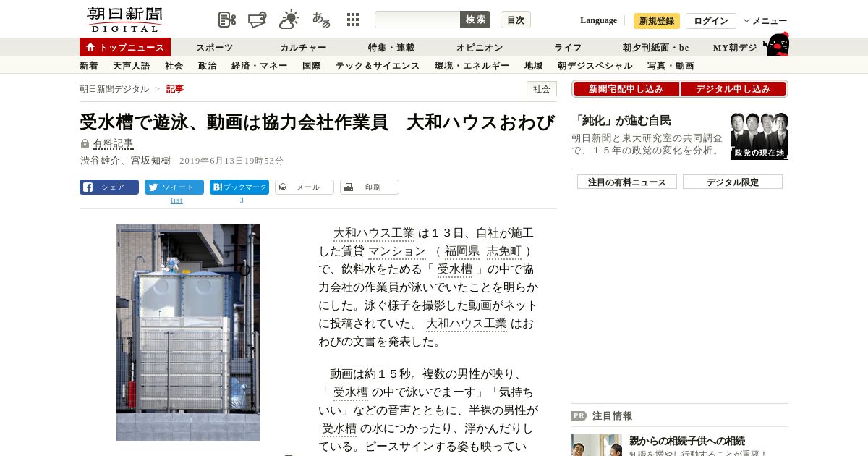Image resolution: width=868 pixels, height=456 pixels.
Task: Select 環境・エネルギー in sub navigation
Action: (x=472, y=65)
